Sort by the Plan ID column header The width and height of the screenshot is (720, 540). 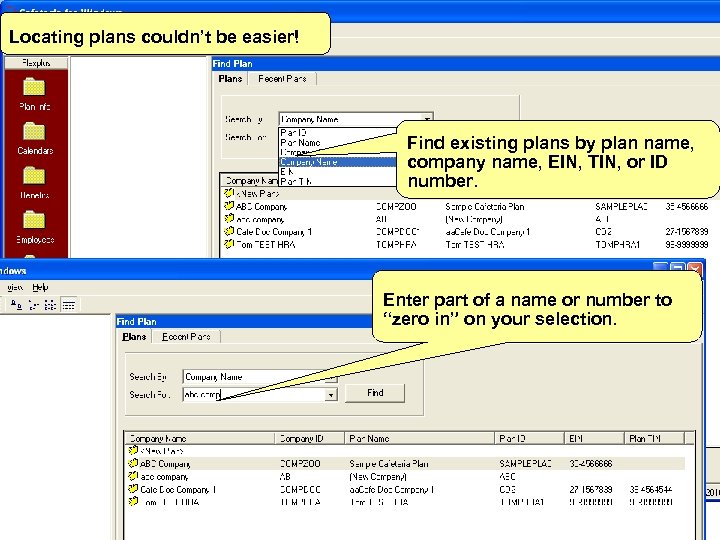click(x=529, y=439)
